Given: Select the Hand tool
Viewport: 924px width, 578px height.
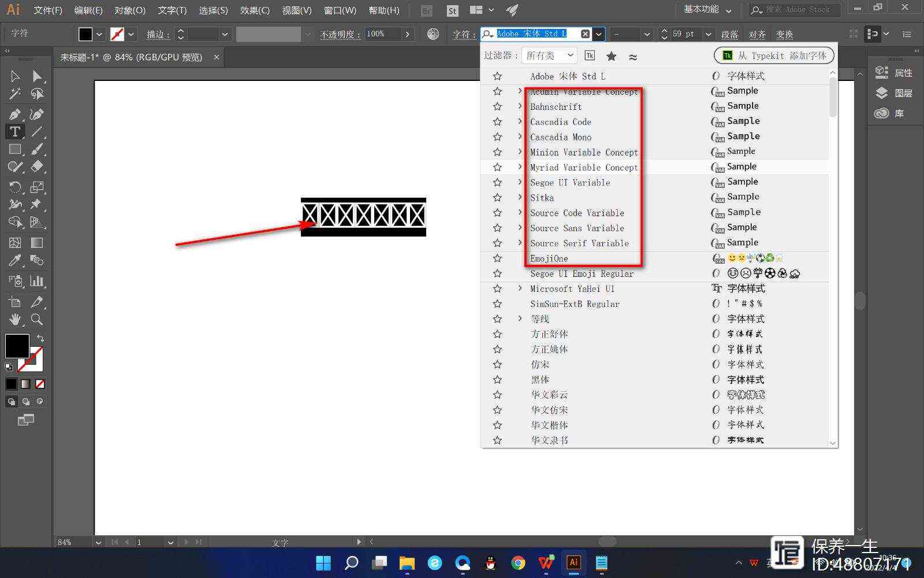Looking at the screenshot, I should click(15, 319).
